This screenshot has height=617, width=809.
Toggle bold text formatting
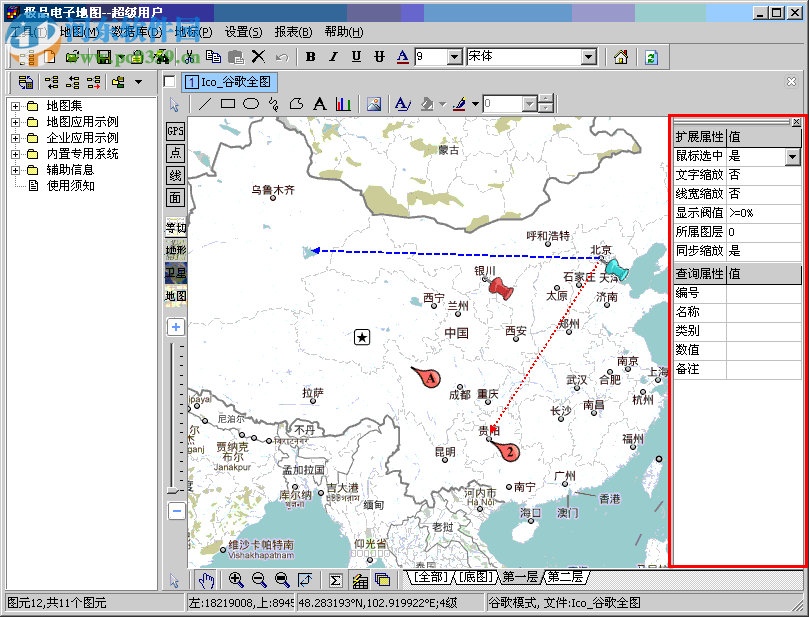[x=310, y=57]
